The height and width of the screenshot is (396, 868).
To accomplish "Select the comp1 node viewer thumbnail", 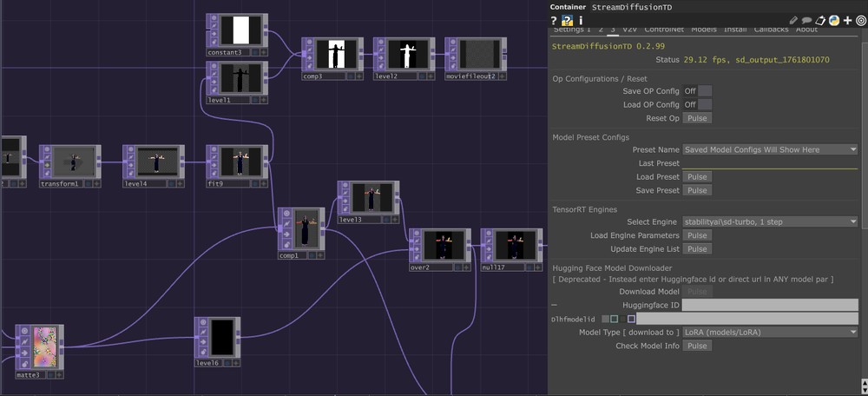I will tap(306, 228).
